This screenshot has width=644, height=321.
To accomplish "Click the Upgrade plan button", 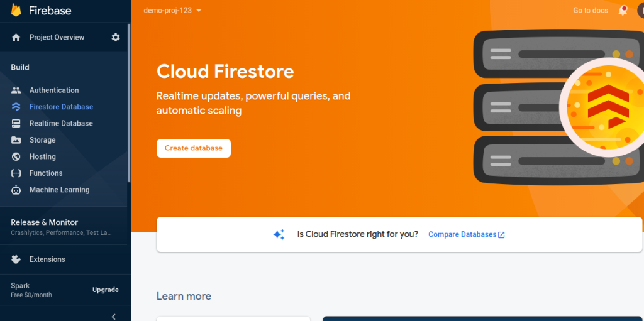I will [x=106, y=290].
